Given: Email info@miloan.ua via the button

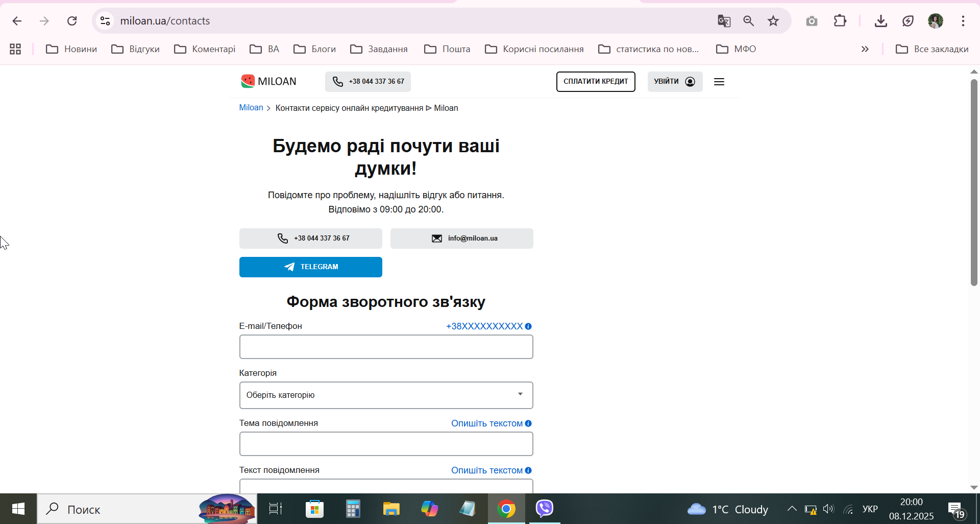Looking at the screenshot, I should pos(462,239).
